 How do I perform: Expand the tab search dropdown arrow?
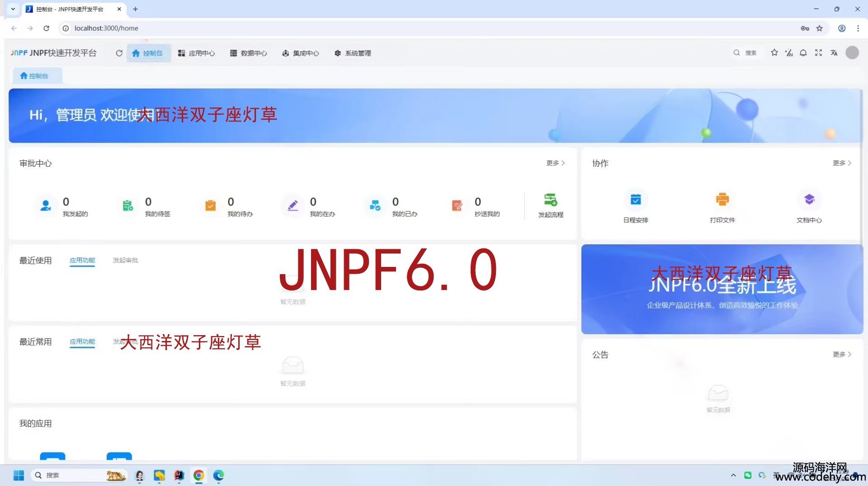pos(13,9)
